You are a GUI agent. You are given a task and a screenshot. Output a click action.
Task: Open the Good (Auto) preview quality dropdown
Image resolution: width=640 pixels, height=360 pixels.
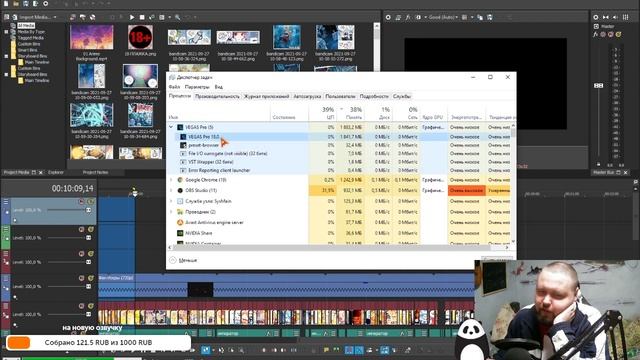(x=443, y=17)
